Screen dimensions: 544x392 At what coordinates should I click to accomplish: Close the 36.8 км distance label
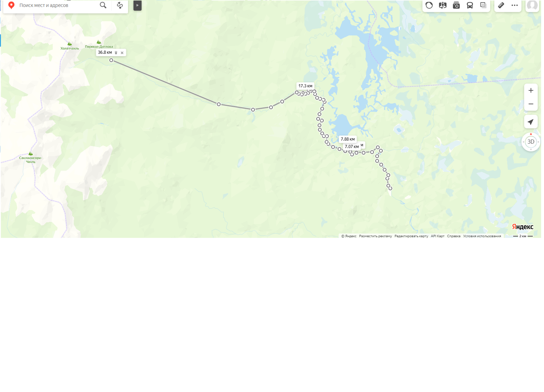click(122, 53)
